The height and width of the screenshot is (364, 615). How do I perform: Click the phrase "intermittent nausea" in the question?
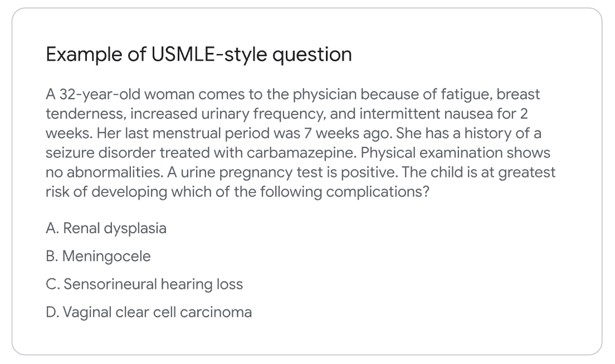429,114
